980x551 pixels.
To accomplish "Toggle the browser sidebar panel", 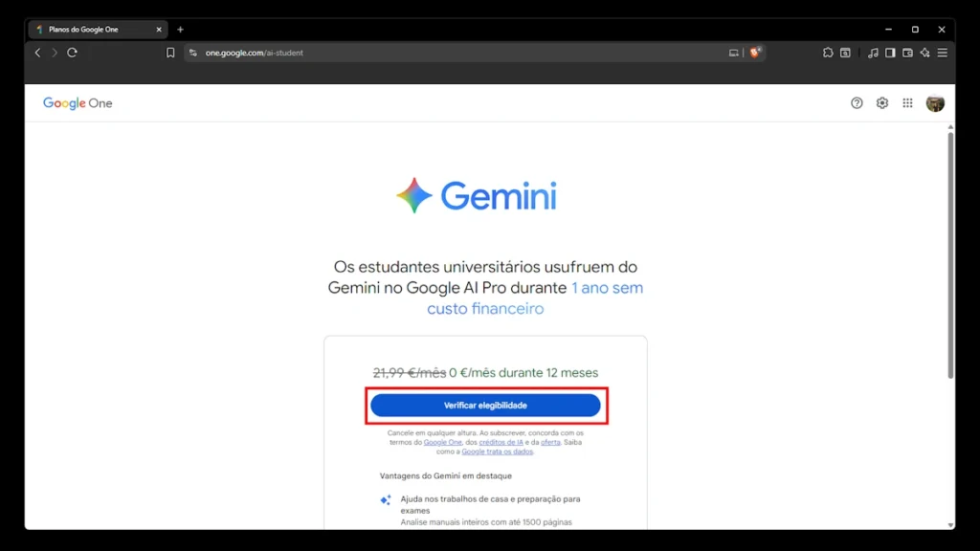I will 890,53.
